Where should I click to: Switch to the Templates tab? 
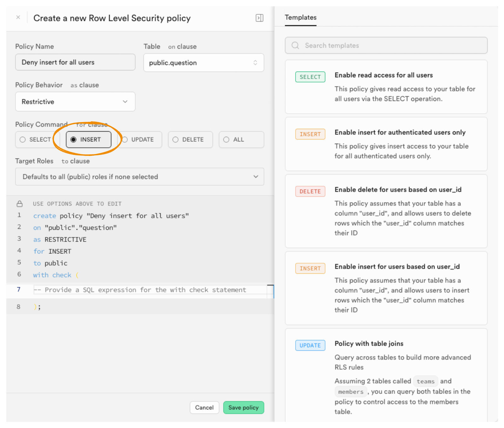click(300, 18)
